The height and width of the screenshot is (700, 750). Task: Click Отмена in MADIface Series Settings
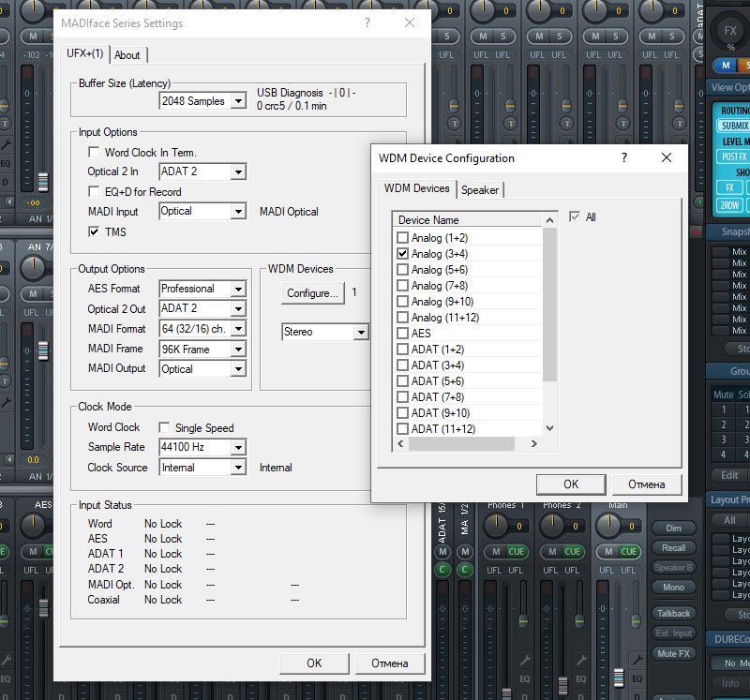(390, 663)
